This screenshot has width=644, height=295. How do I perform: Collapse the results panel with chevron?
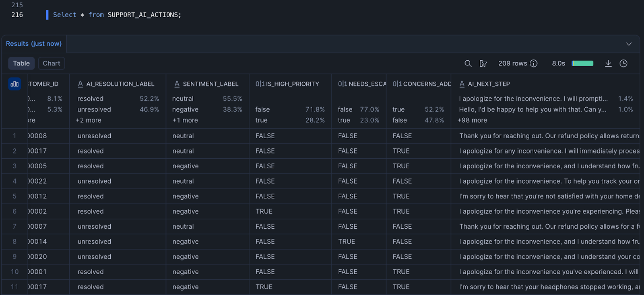click(x=629, y=44)
